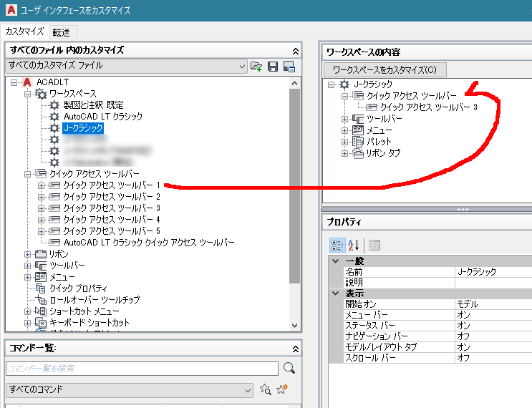The image size is (532, 408).
Task: Expand パレット node in workspace contents
Action: (344, 142)
